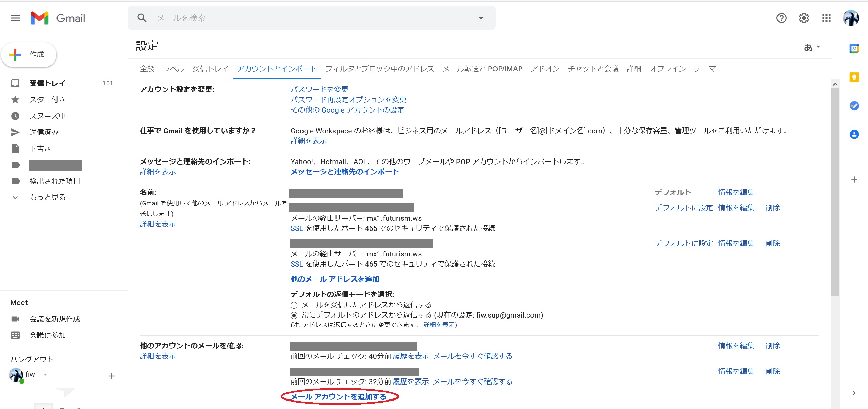868x409 pixels.
Task: Open input method あ dropdown
Action: [x=812, y=47]
